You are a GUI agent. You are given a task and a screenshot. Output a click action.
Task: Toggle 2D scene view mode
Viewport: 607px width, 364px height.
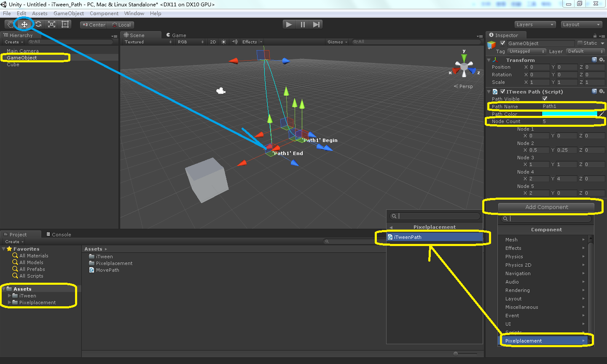point(213,42)
